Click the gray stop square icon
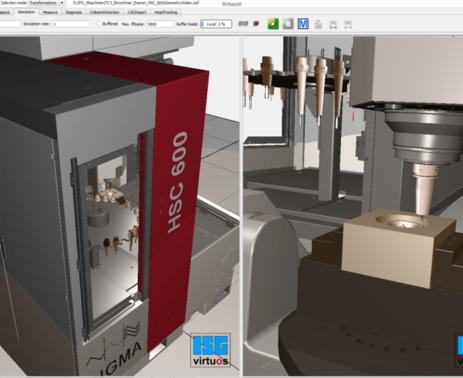 pyautogui.click(x=288, y=24)
